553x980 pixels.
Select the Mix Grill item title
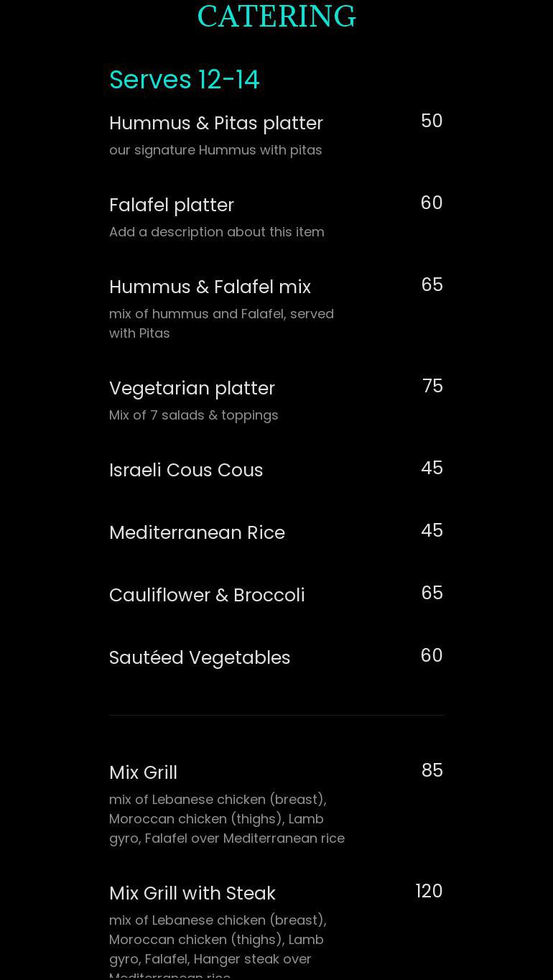coord(143,772)
